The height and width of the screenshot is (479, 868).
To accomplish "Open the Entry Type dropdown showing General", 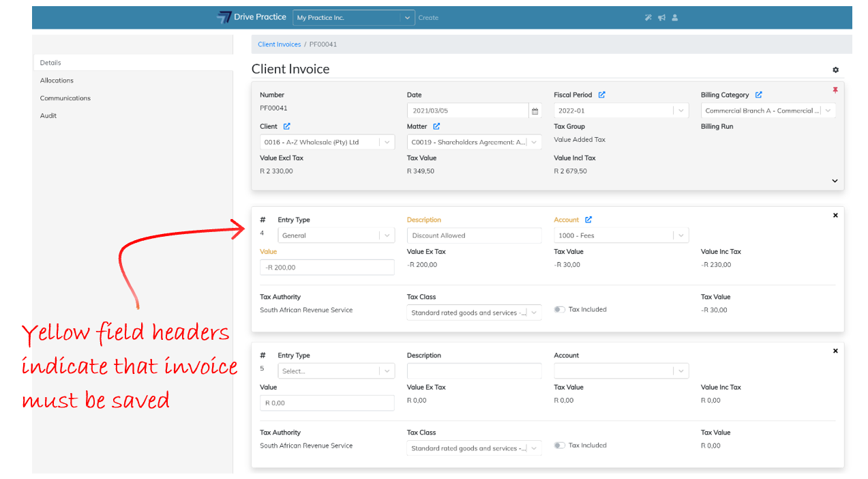I will tap(335, 235).
